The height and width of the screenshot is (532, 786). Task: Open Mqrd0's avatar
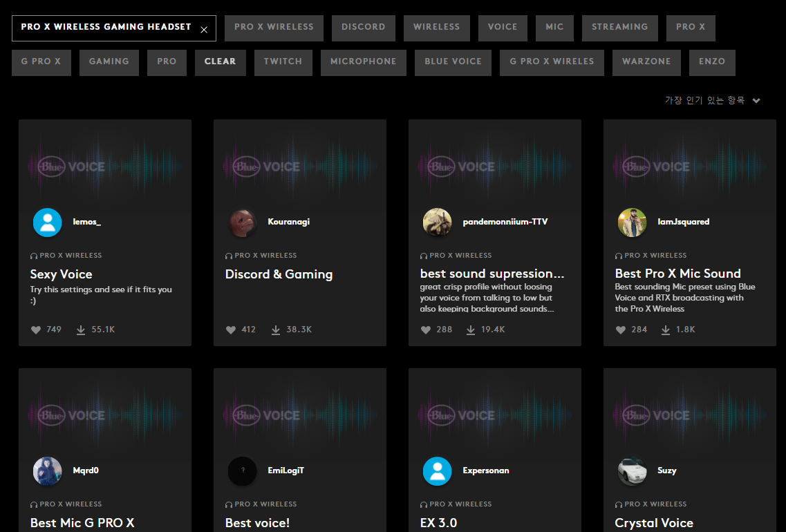tap(47, 471)
